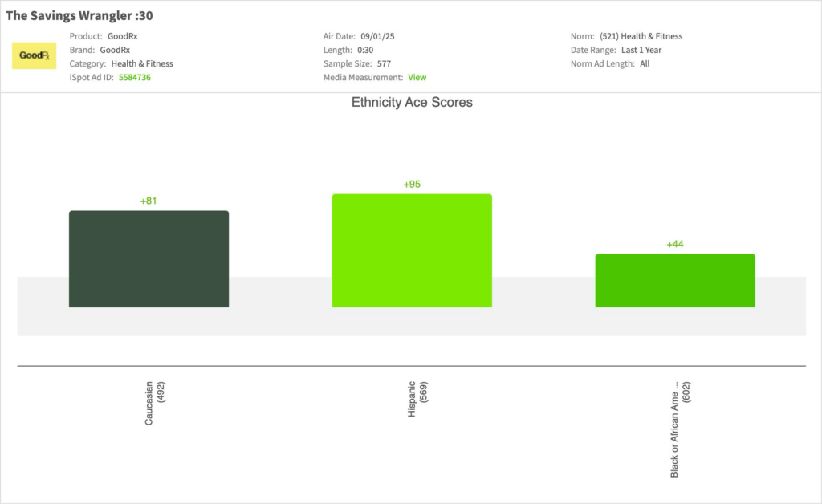Select the dark green Caucasian bar
Screen dimensions: 822x504
(x=149, y=258)
